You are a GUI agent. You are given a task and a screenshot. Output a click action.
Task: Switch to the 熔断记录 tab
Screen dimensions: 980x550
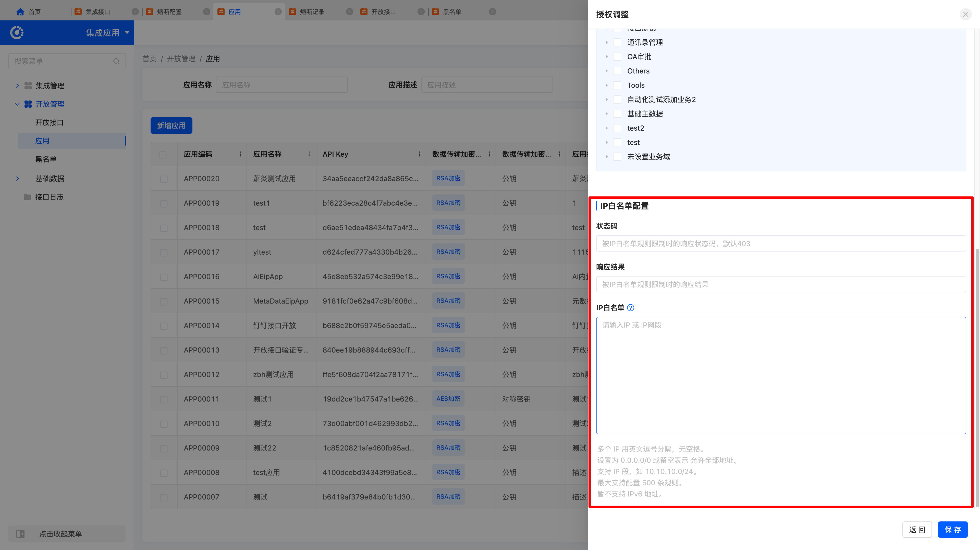[312, 12]
